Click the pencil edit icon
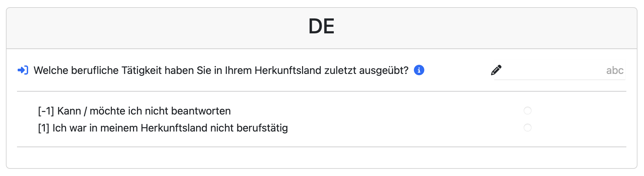Image resolution: width=644 pixels, height=176 pixels. tap(496, 70)
